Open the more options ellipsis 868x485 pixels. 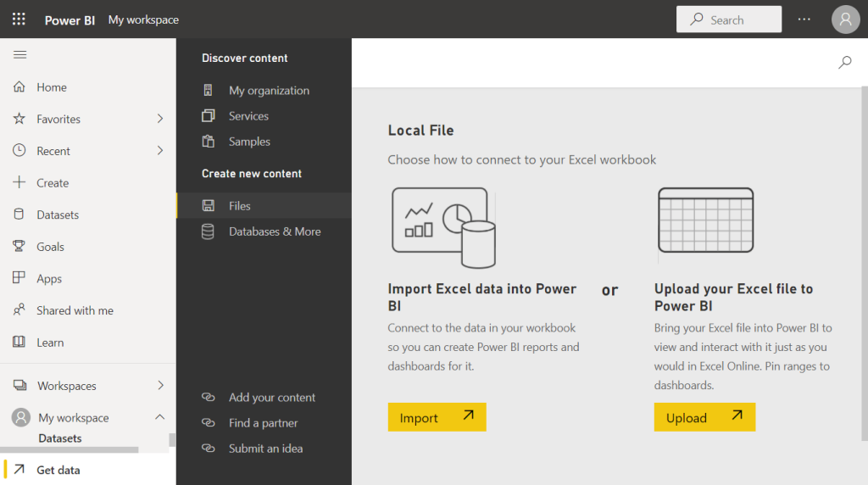(x=804, y=20)
